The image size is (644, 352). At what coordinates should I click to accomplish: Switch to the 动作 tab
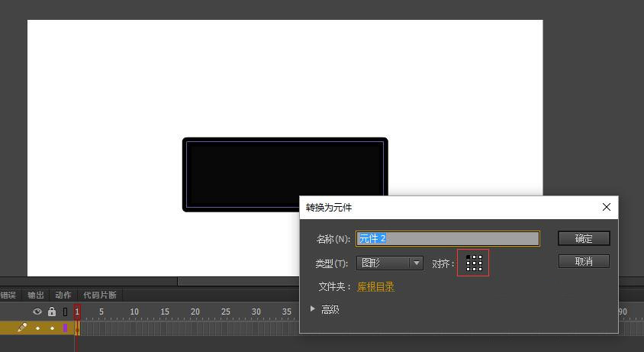[63, 295]
